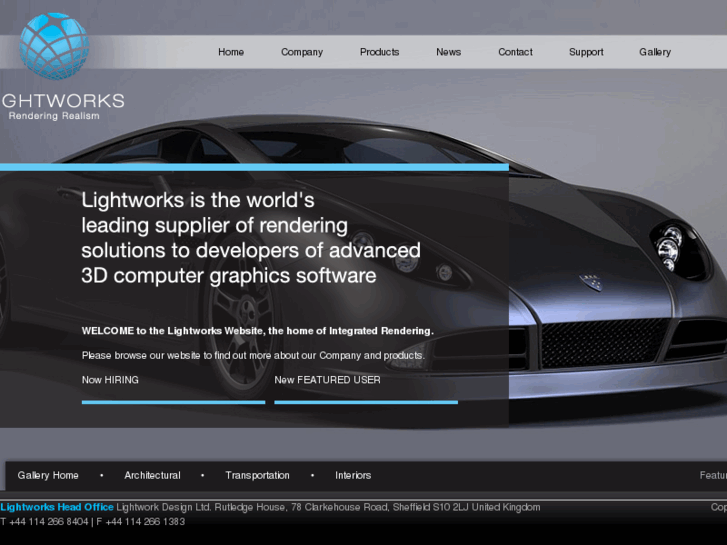Click the headline 'Lightworks is the world's'
Image resolution: width=727 pixels, height=545 pixels.
coord(198,200)
